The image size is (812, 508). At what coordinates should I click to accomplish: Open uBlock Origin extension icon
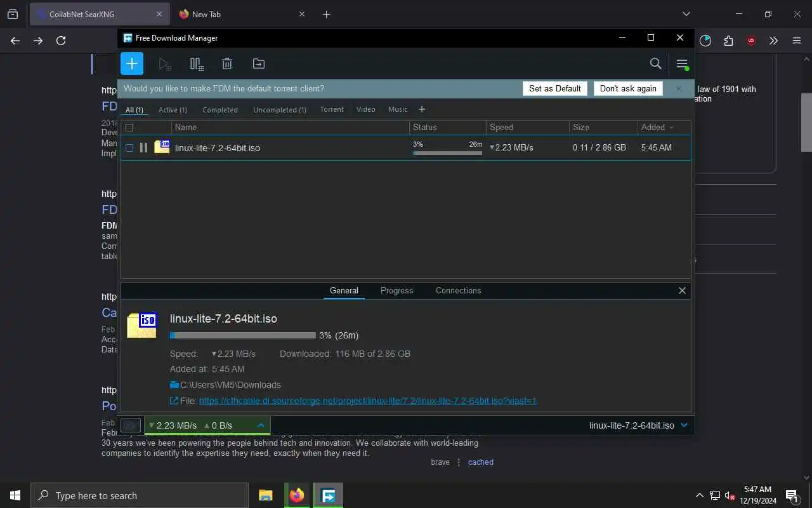[x=751, y=41]
